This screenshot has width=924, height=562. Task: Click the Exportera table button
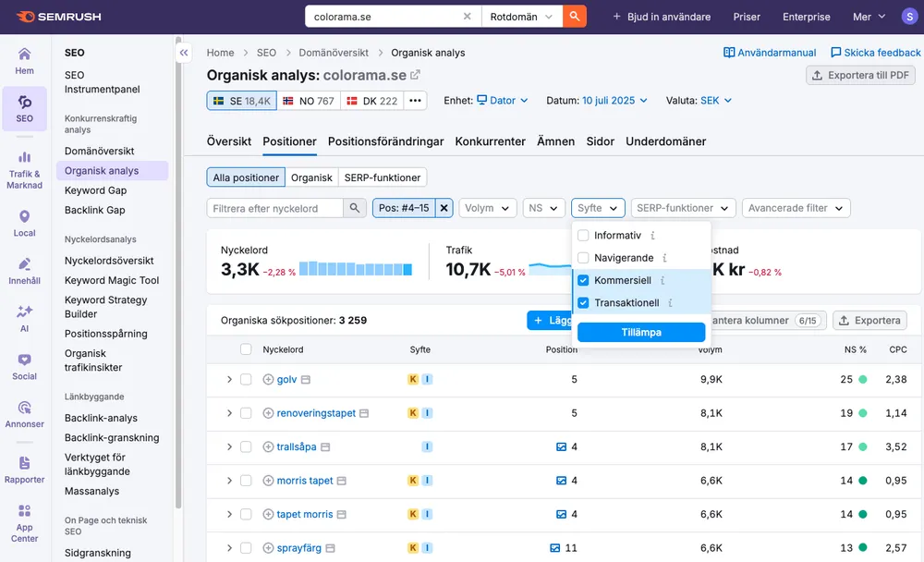(x=869, y=320)
